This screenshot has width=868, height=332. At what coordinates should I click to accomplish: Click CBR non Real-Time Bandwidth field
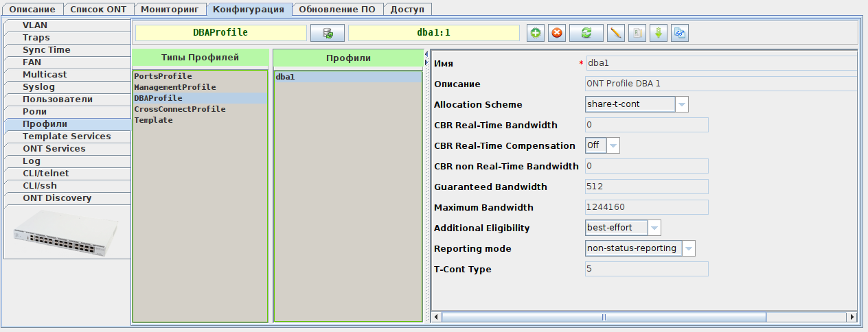coord(646,166)
